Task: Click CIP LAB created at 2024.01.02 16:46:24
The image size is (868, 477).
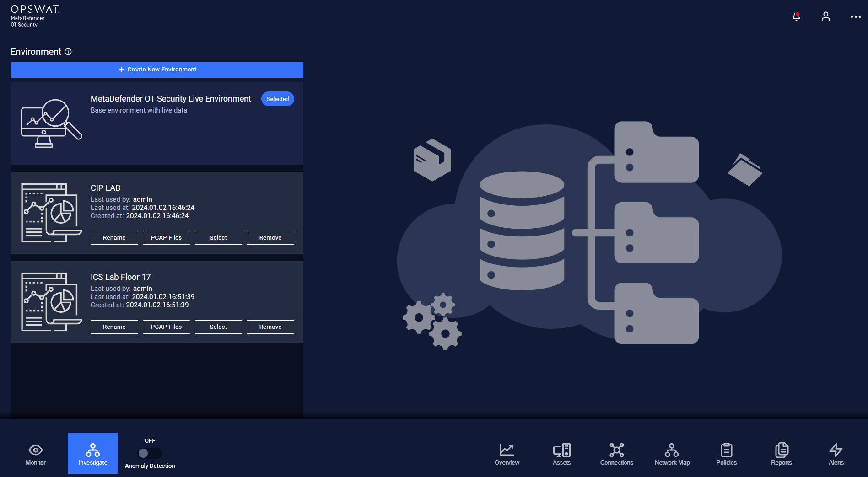Action: pyautogui.click(x=140, y=216)
